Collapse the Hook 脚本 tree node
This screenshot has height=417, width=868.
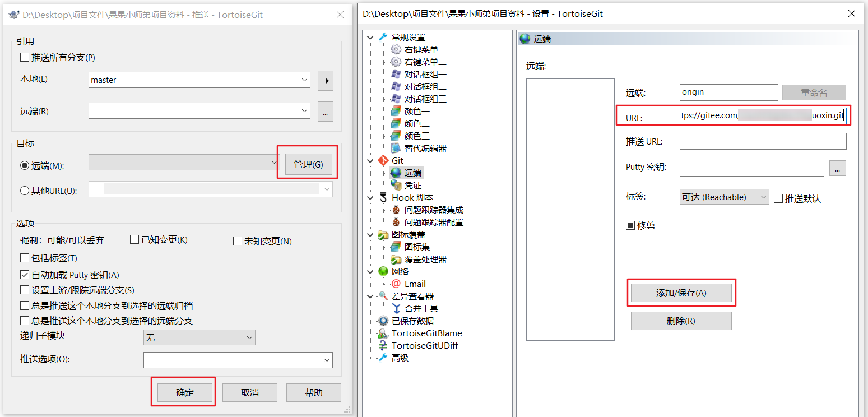pos(370,197)
